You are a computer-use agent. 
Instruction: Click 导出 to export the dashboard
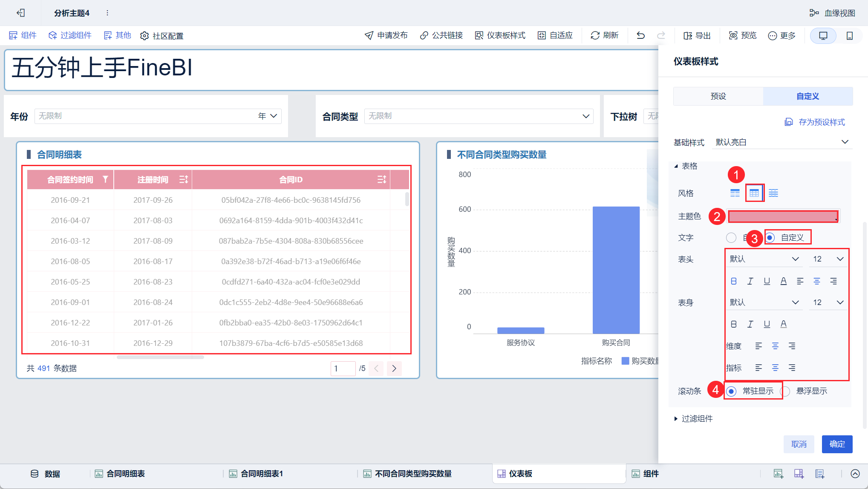pos(697,36)
